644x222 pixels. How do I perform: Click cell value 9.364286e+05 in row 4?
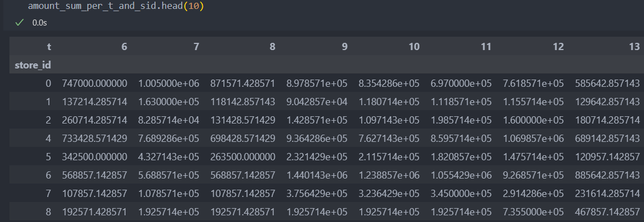pyautogui.click(x=317, y=138)
